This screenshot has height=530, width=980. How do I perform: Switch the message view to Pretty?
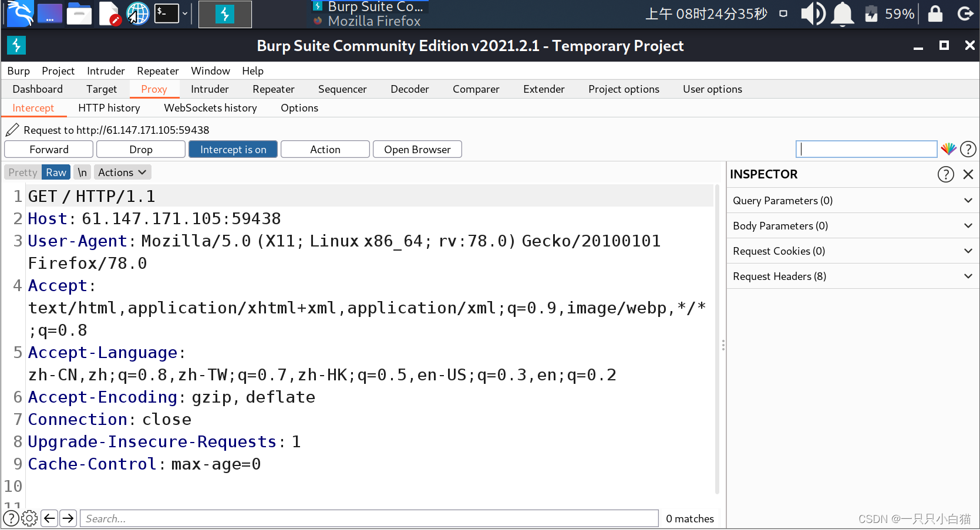point(23,173)
